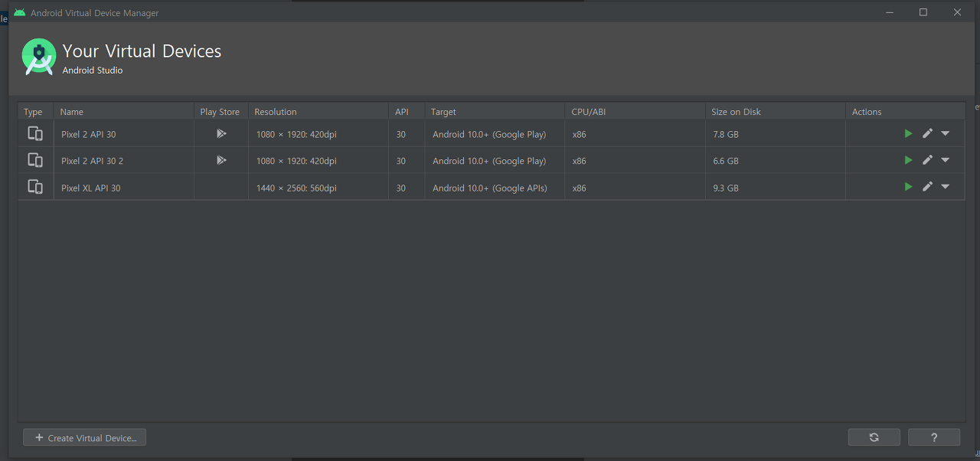The width and height of the screenshot is (980, 461).
Task: Launch the Pixel XL API 30 emulator
Action: tap(908, 187)
